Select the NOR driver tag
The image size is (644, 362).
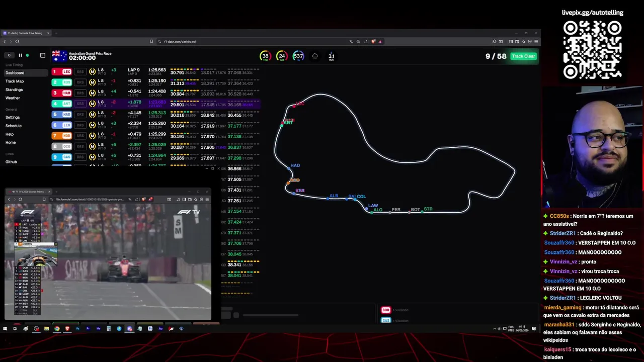tap(62, 136)
